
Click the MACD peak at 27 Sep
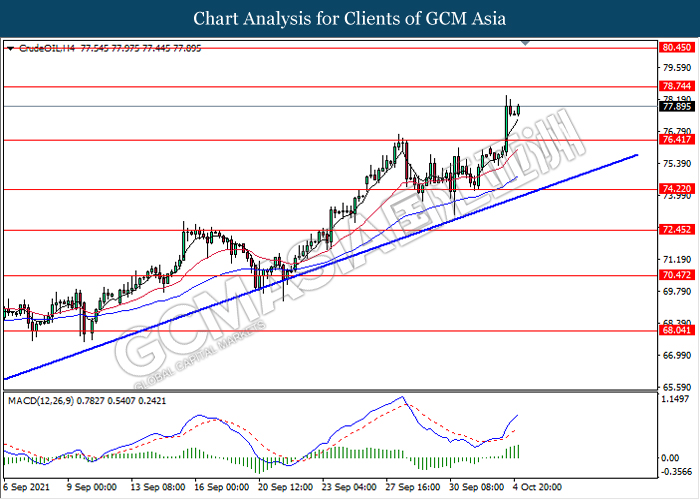click(402, 397)
